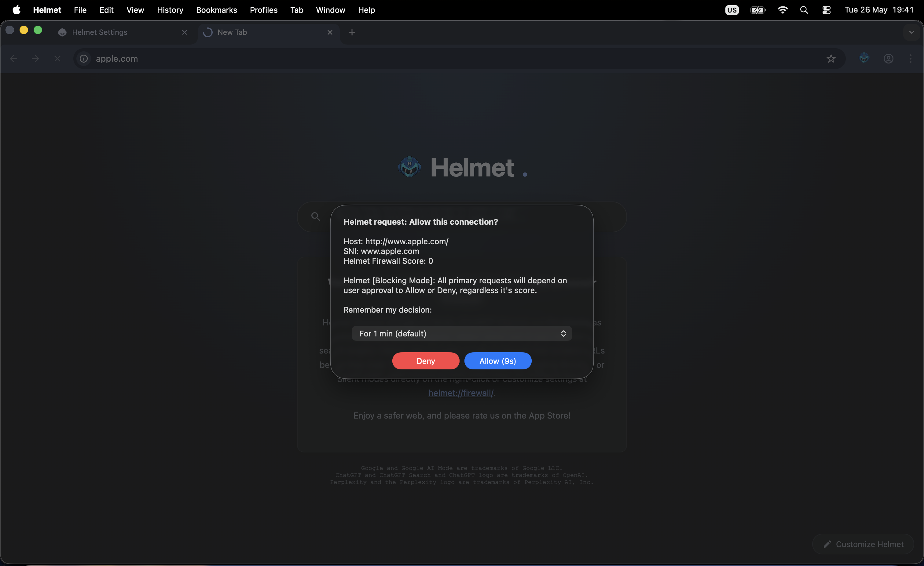Image resolution: width=924 pixels, height=566 pixels.
Task: Go back to the previous page
Action: point(13,59)
